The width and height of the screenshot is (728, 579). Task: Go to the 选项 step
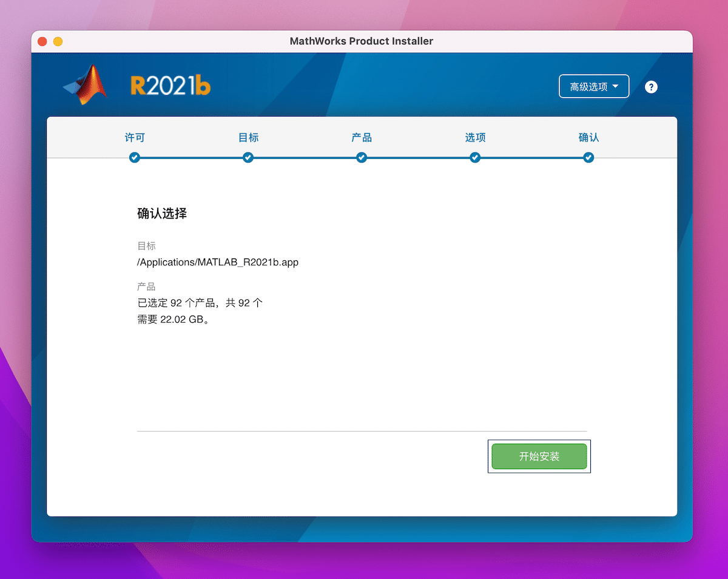pyautogui.click(x=475, y=138)
